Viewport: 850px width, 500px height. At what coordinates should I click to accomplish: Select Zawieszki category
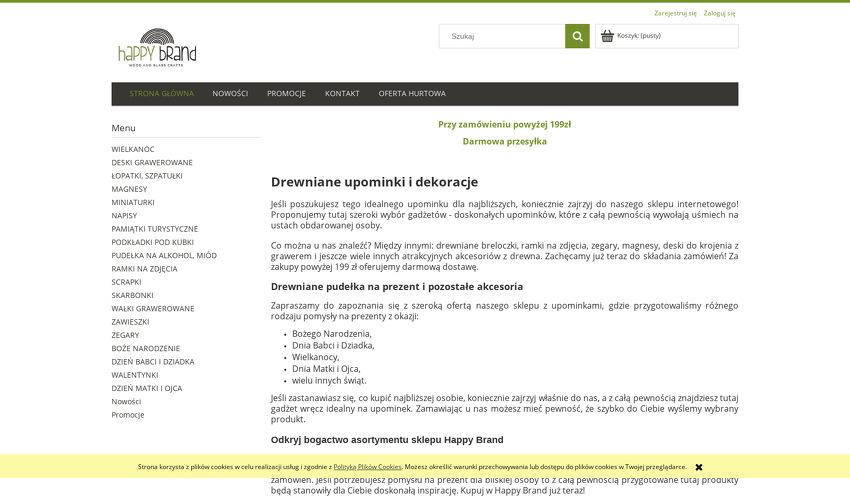130,322
